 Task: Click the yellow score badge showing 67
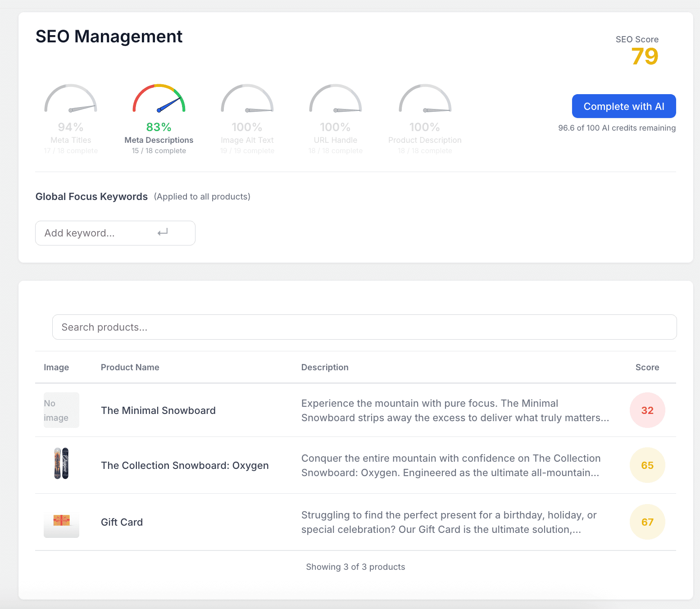[x=647, y=522]
